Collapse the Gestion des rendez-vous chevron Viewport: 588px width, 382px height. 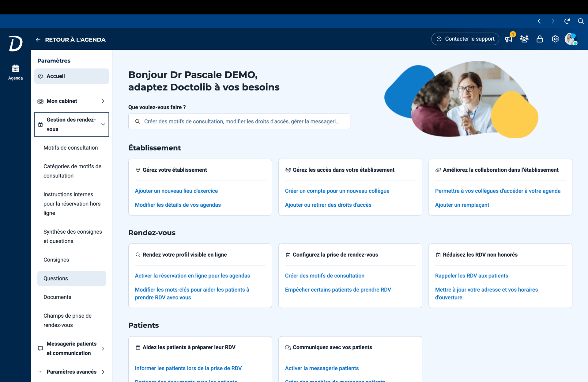(103, 124)
